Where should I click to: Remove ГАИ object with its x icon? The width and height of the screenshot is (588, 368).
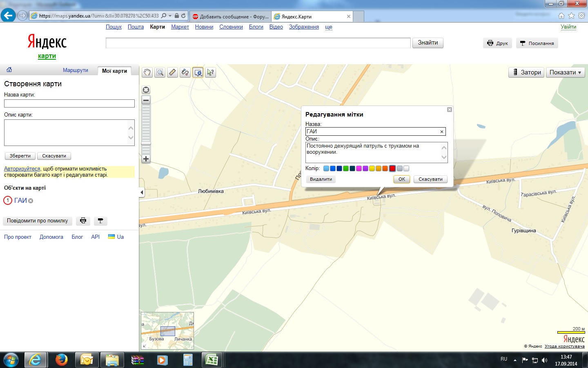tap(31, 201)
